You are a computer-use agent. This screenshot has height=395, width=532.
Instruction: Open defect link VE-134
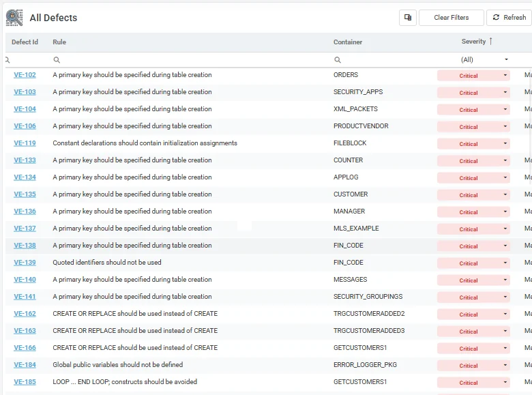click(25, 177)
